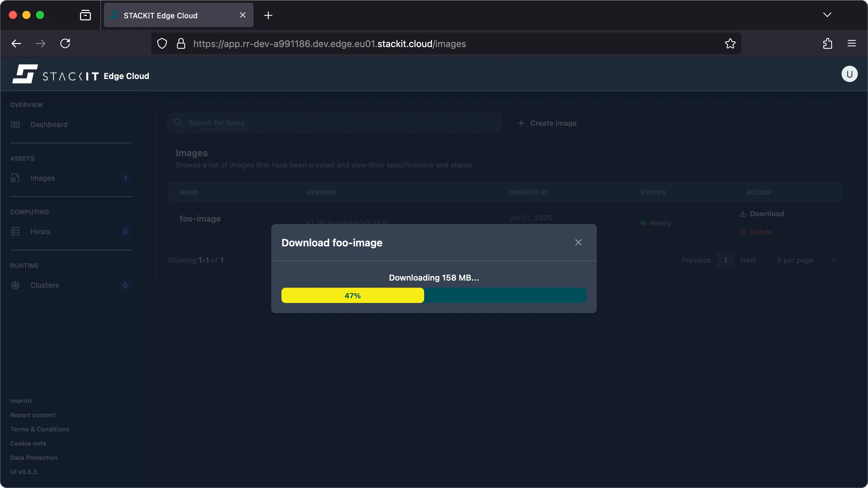The image size is (868, 488).
Task: Open the tab list chevron dropdown
Action: [827, 15]
